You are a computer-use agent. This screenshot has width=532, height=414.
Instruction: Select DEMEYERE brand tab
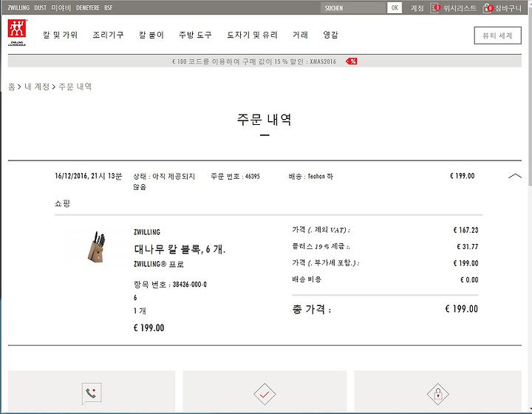(87, 7)
